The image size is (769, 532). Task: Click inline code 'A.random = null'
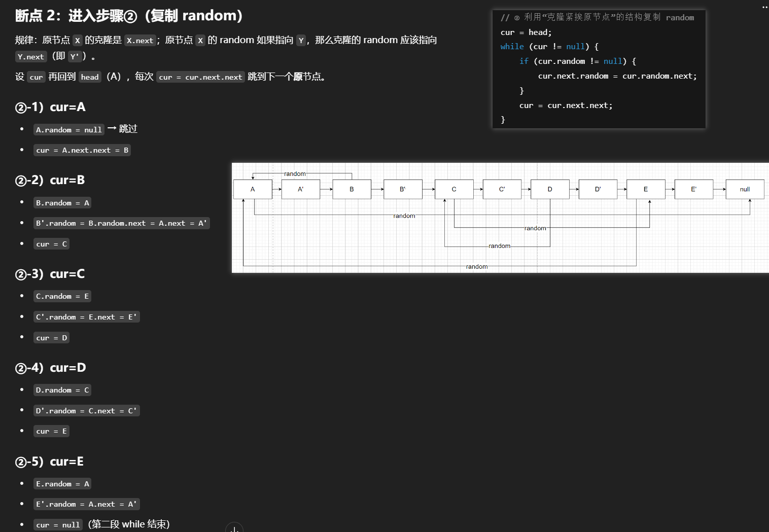click(x=68, y=130)
